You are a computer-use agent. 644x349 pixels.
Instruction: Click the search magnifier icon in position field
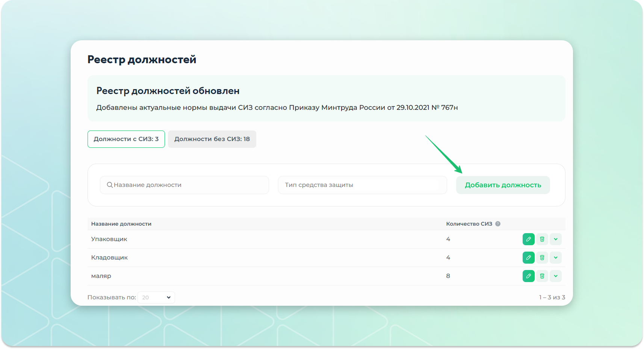[x=110, y=185]
